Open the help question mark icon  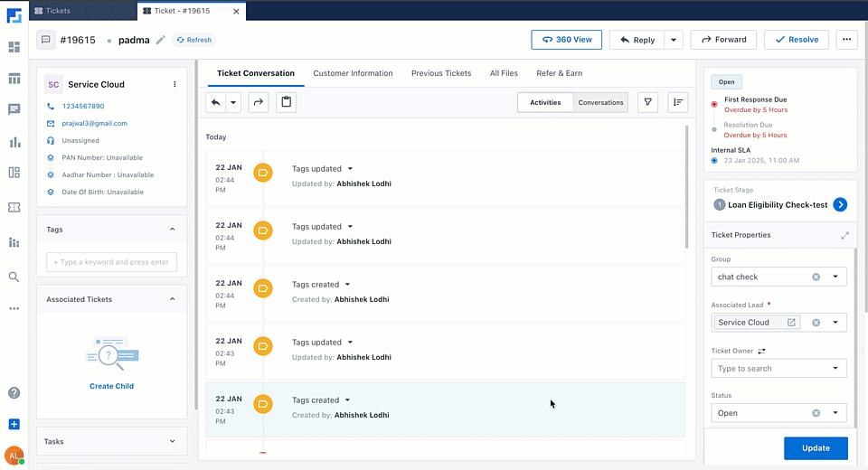[x=14, y=393]
